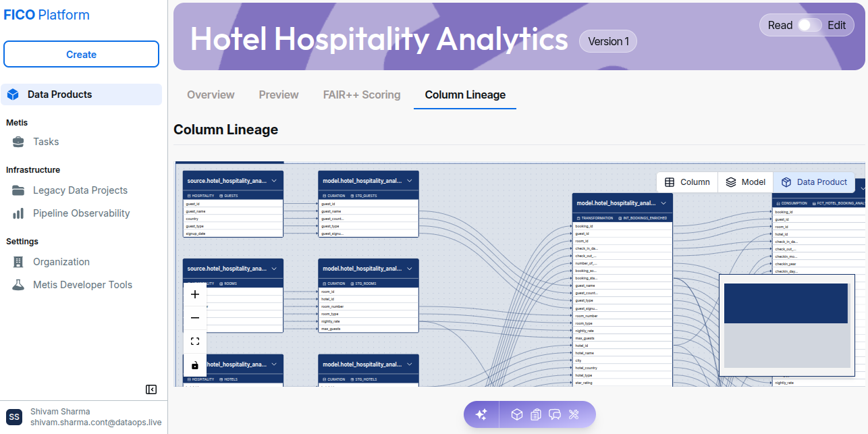Collapse the STG_ROOMS model node chevron

point(410,269)
